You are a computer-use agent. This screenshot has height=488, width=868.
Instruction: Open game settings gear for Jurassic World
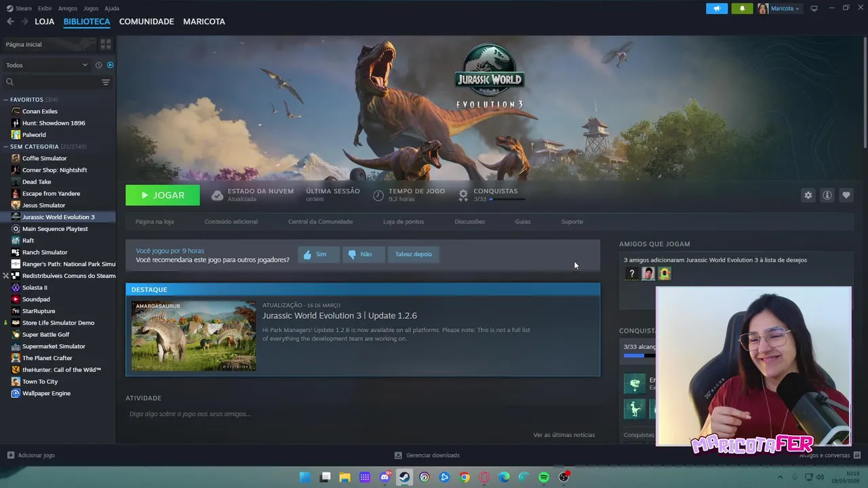tap(808, 195)
